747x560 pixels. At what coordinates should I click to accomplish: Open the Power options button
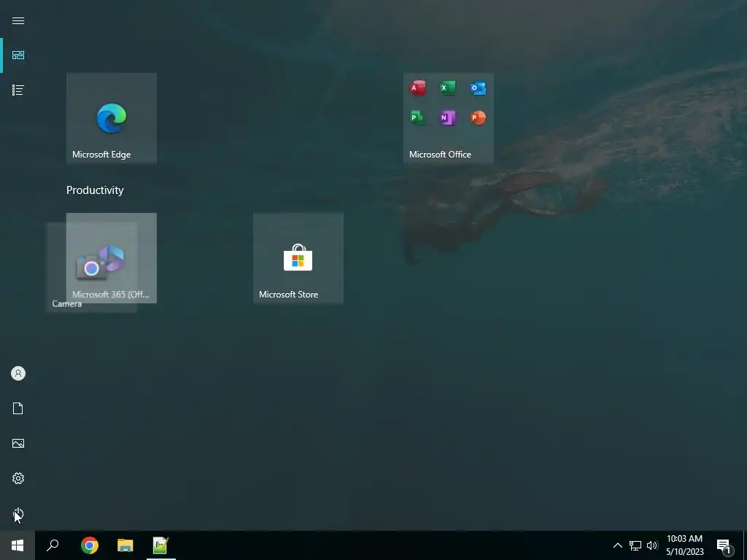point(18,514)
